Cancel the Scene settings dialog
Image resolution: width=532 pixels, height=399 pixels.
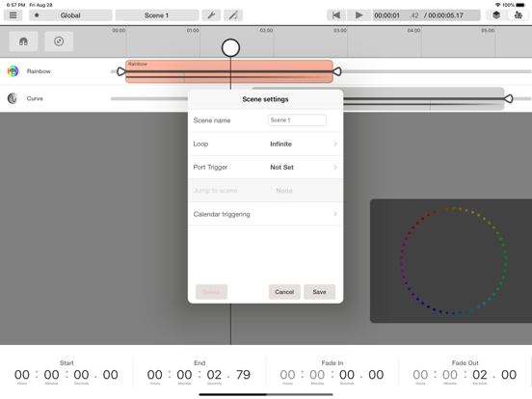pos(284,292)
